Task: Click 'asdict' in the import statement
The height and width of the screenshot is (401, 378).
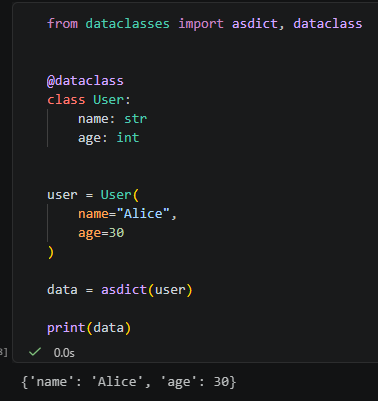Action: pos(255,24)
